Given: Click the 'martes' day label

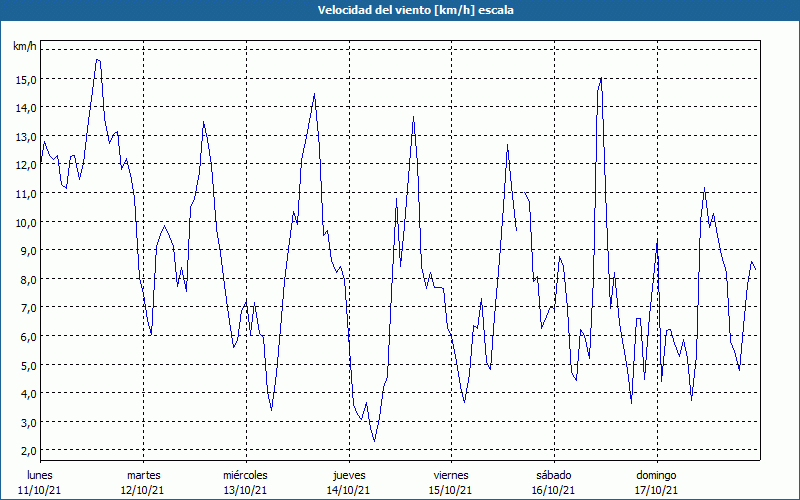Looking at the screenshot, I should (143, 475).
